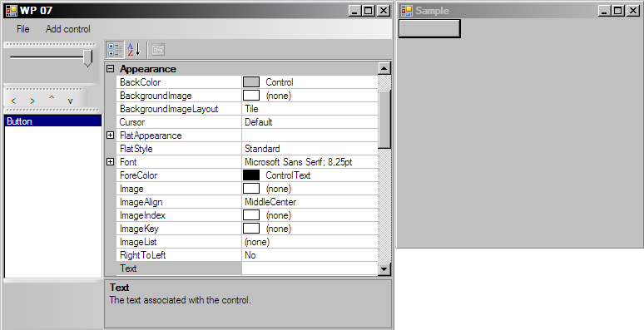Collapse the Appearance category
Screen dimensions: 644x330
point(110,69)
